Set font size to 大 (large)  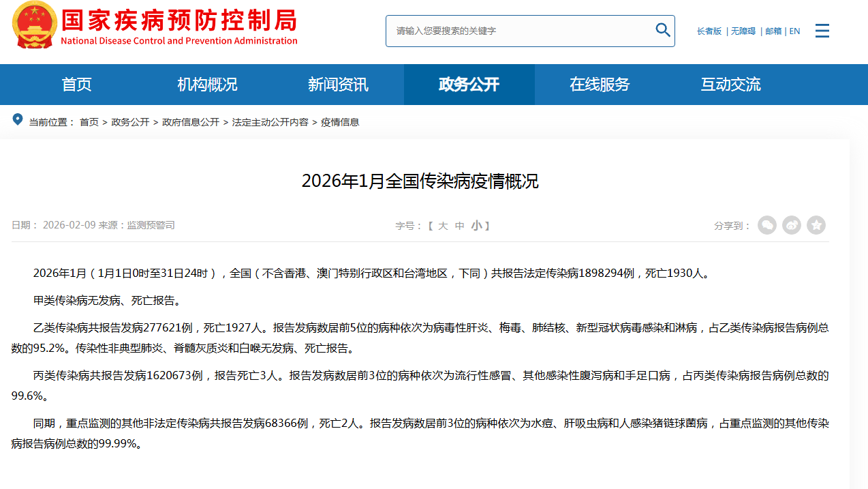[443, 226]
